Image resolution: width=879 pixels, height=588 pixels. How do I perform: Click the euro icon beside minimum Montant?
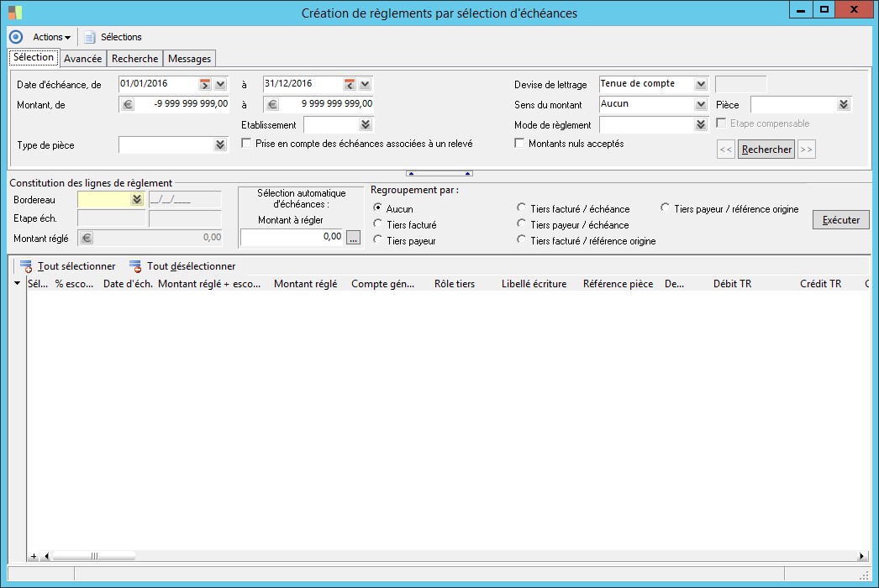click(128, 105)
